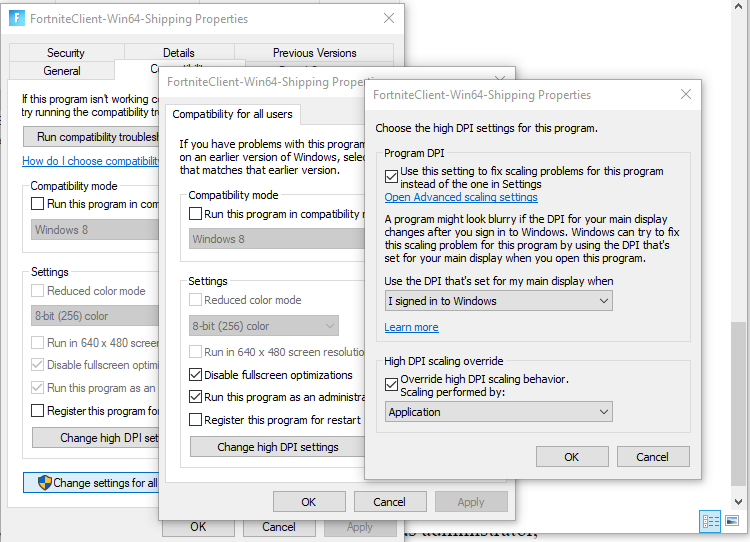Switch to large thumbnails view icon at bottom right
Viewport: 750px width, 542px height.
(731, 520)
